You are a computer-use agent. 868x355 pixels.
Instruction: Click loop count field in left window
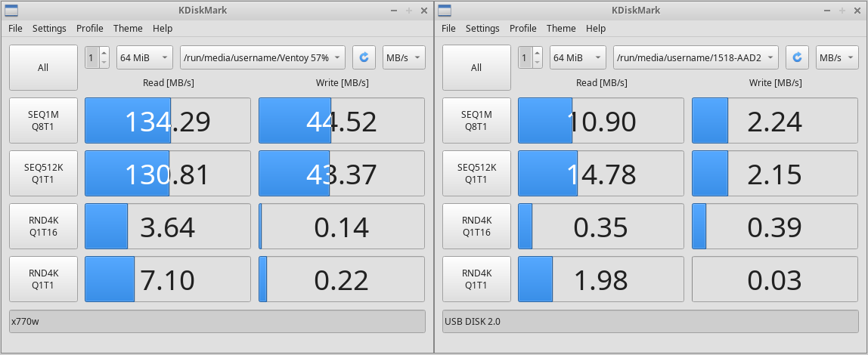(92, 57)
